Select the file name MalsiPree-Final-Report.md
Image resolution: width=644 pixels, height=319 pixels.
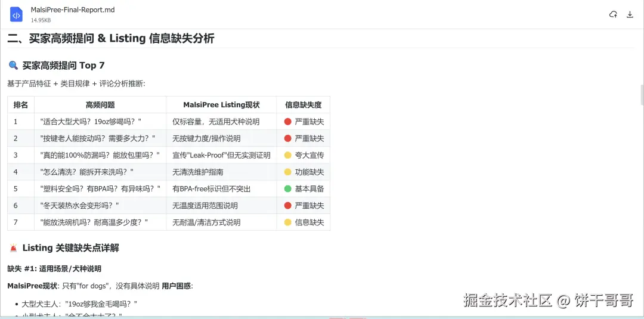[x=73, y=10]
